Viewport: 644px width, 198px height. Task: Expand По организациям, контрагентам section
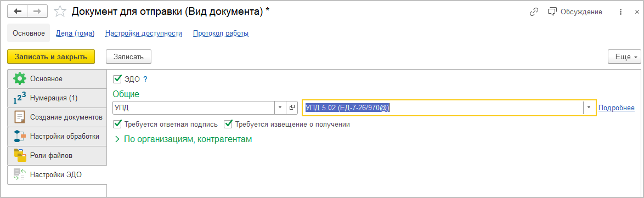(183, 139)
